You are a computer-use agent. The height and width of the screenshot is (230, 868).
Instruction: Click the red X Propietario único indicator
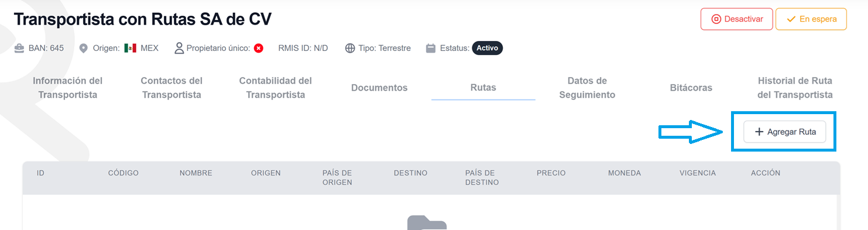tap(258, 48)
